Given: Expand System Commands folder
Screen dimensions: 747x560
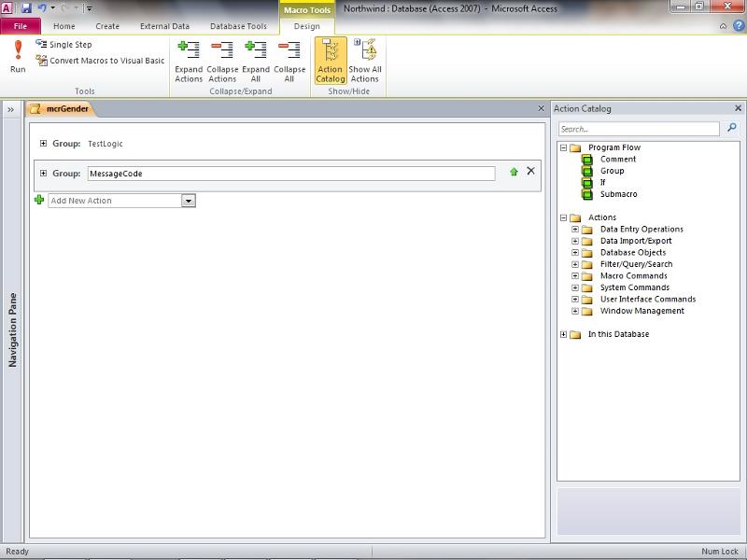Looking at the screenshot, I should (575, 287).
